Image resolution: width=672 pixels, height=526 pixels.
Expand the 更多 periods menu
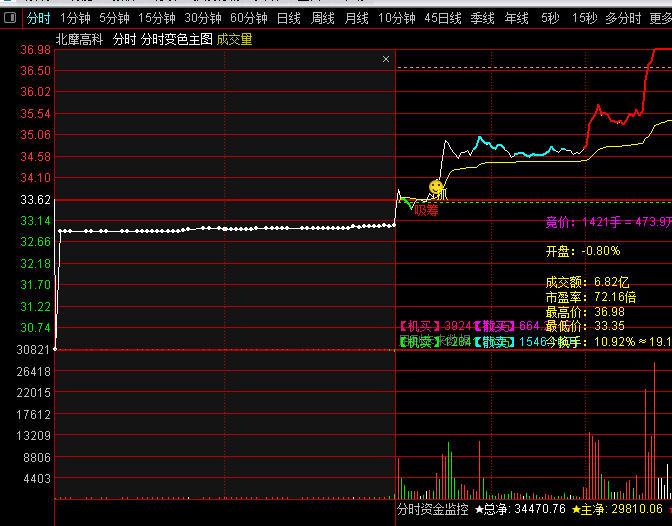point(661,18)
